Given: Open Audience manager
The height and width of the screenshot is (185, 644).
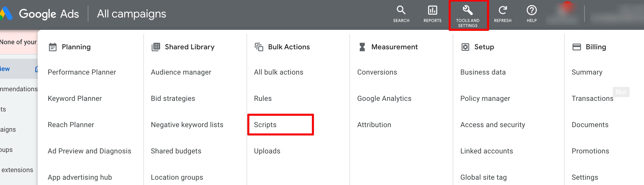Looking at the screenshot, I should coord(181,72).
